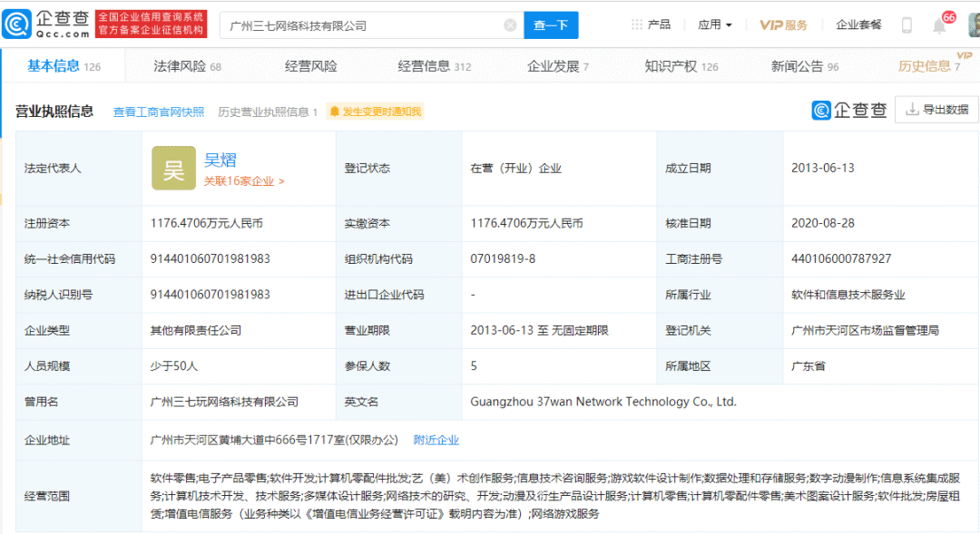Image resolution: width=980 pixels, height=534 pixels.
Task: Enable 发生变更时通知我 change notification
Action: (375, 112)
